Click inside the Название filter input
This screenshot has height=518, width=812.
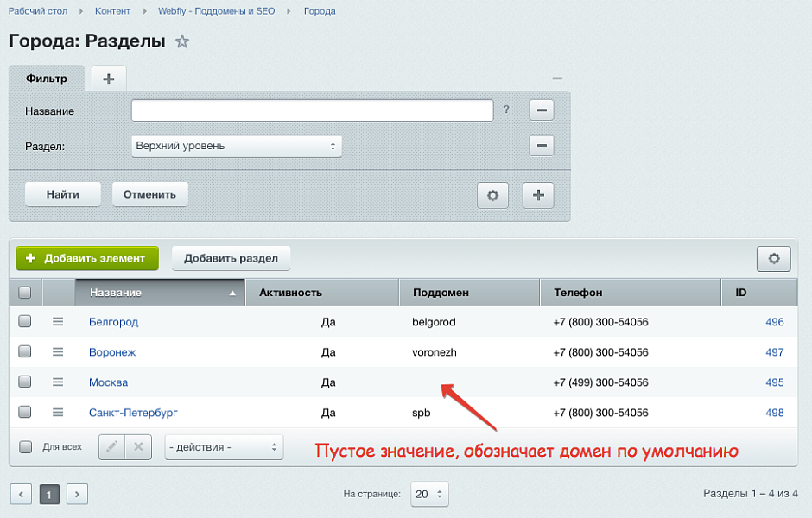coord(311,110)
